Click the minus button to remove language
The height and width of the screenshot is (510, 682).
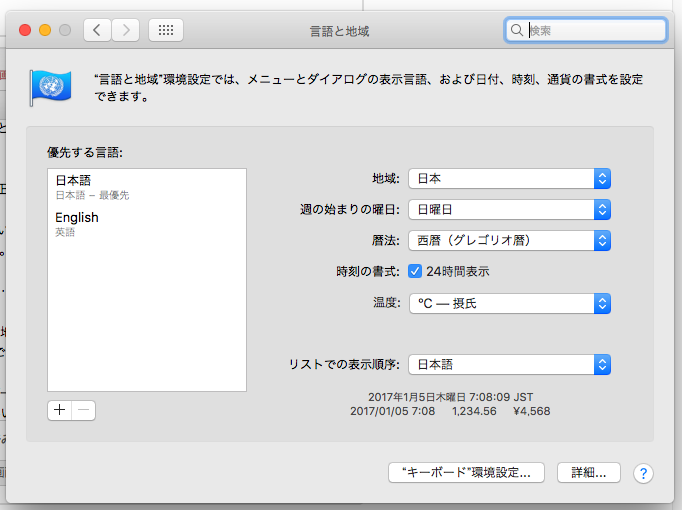[83, 410]
